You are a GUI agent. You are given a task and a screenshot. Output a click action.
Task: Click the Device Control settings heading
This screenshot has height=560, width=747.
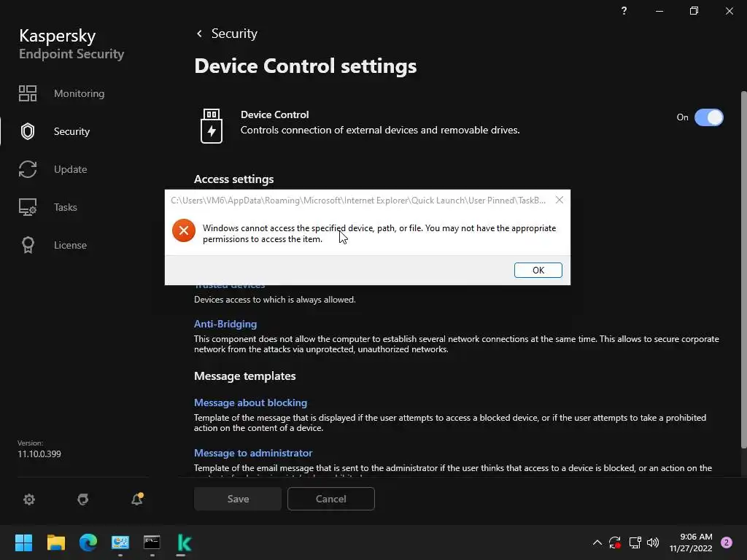[x=306, y=66]
